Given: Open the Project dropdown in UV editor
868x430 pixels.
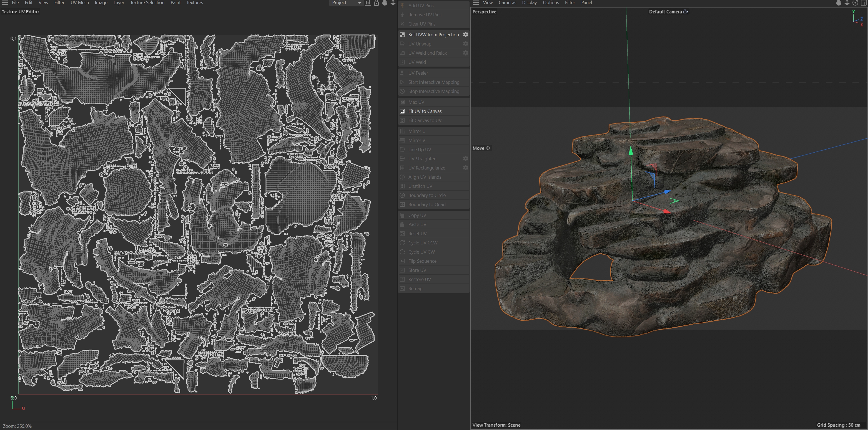Looking at the screenshot, I should 346,3.
